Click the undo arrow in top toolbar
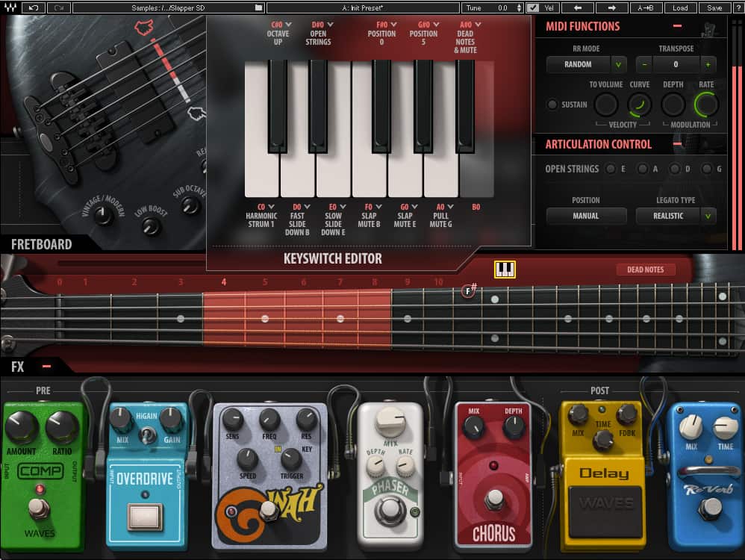Image resolution: width=745 pixels, height=560 pixels. (34, 7)
